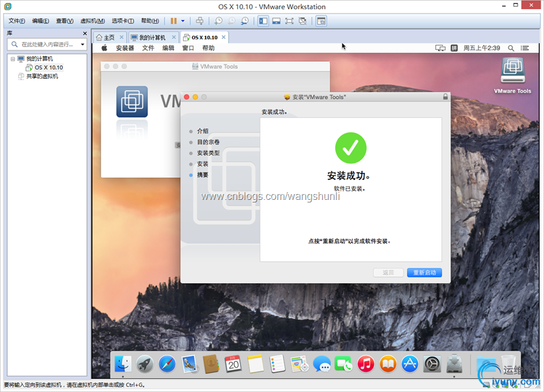The height and width of the screenshot is (392, 544).
Task: Close the 库 library panel
Action: click(84, 34)
